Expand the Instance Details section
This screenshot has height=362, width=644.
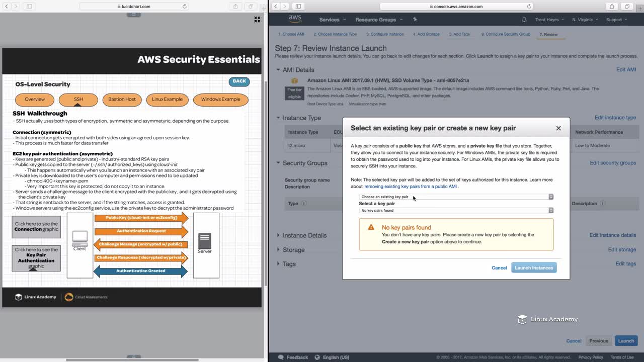click(x=278, y=235)
